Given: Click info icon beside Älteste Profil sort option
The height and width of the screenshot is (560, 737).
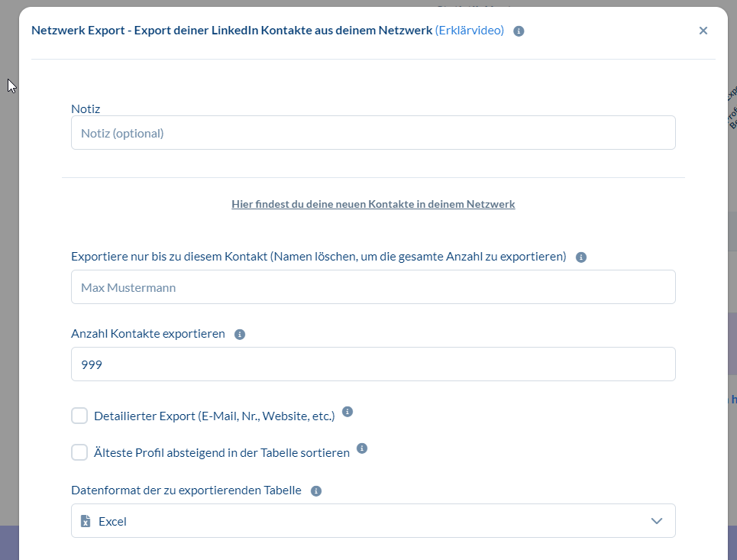Looking at the screenshot, I should click(x=362, y=448).
